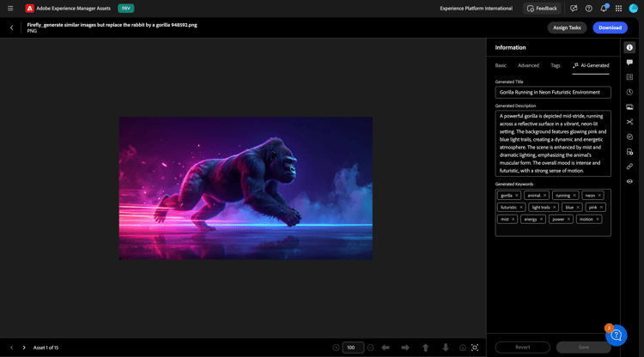The image size is (644, 357).
Task: Open the Help question mark icon
Action: click(588, 9)
